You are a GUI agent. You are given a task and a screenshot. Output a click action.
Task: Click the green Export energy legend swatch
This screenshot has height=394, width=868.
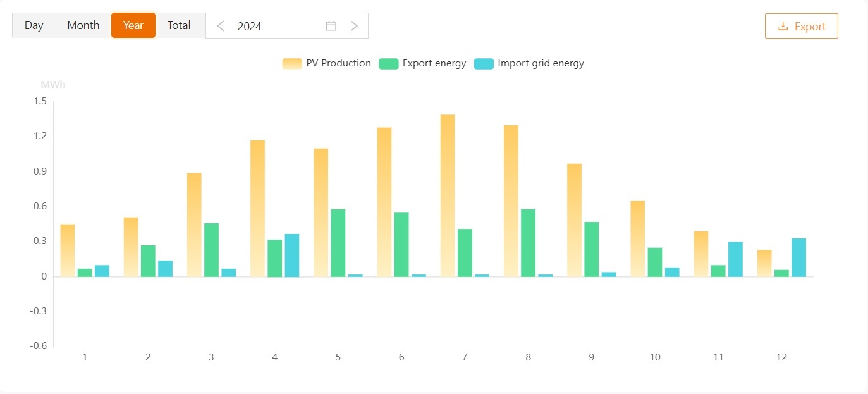389,63
